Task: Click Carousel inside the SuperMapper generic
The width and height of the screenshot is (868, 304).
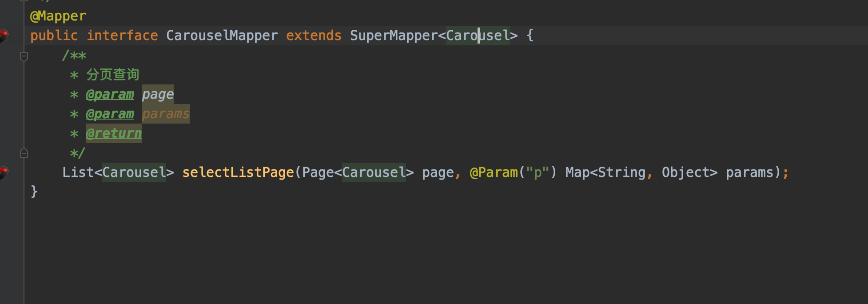Action: point(478,36)
